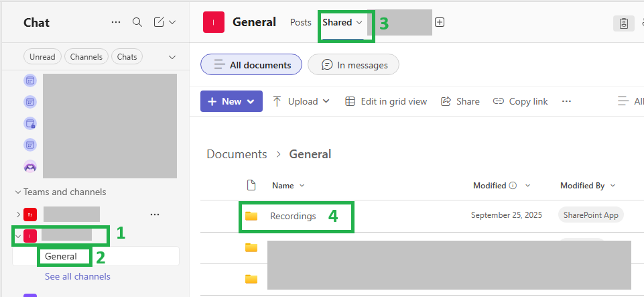Choose Edit in grid view
This screenshot has height=297, width=644.
386,101
